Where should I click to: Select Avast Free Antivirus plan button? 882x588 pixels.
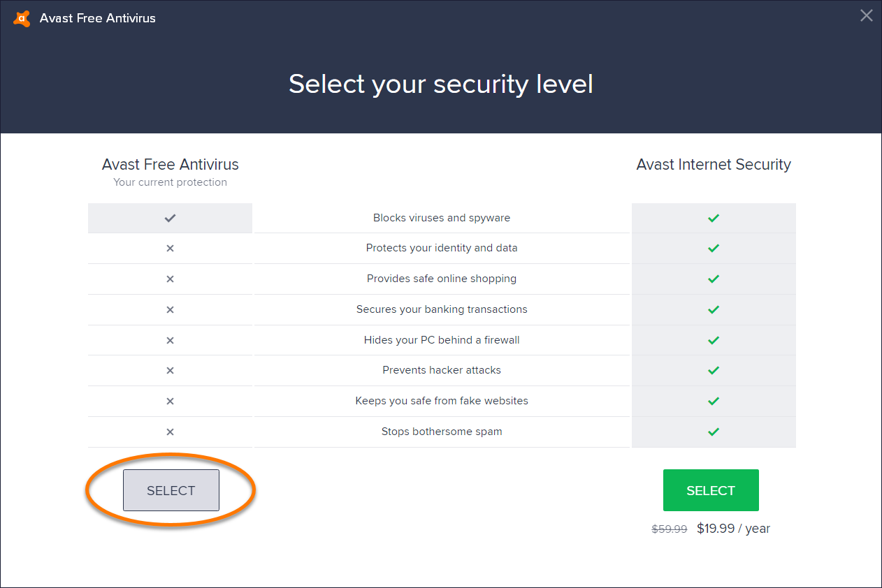click(x=171, y=490)
